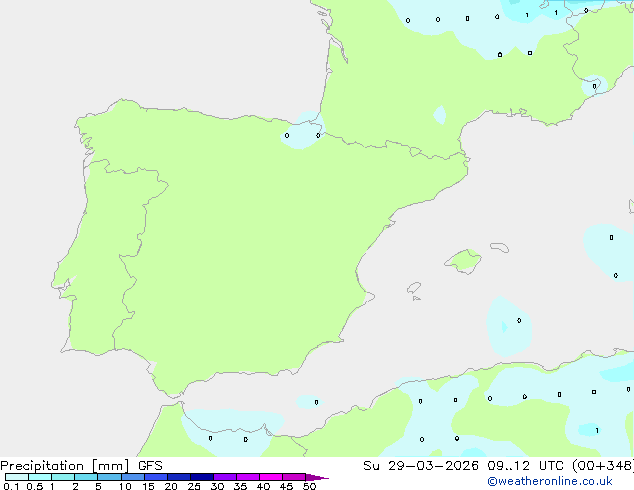Click the '(00+348)' forecast offset text
634x490 pixels.
pos(602,466)
